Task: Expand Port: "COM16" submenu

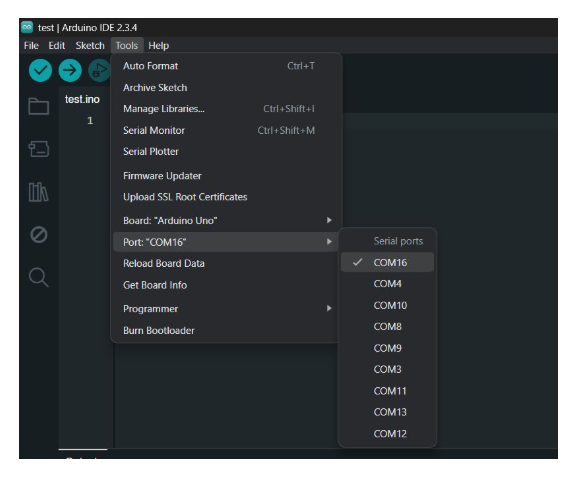Action: coord(226,242)
